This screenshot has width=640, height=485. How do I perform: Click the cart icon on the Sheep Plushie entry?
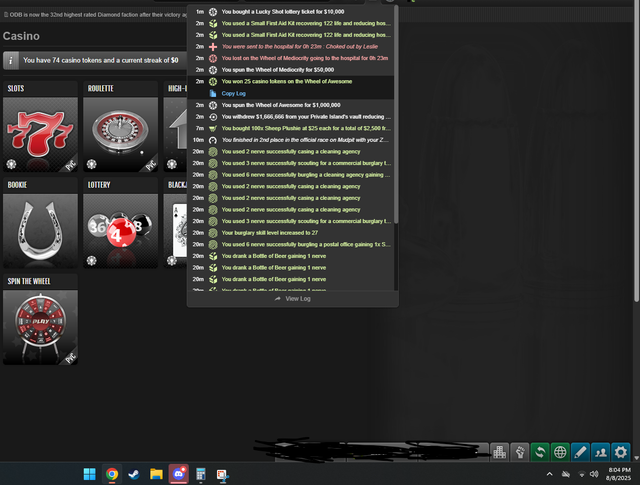[213, 128]
